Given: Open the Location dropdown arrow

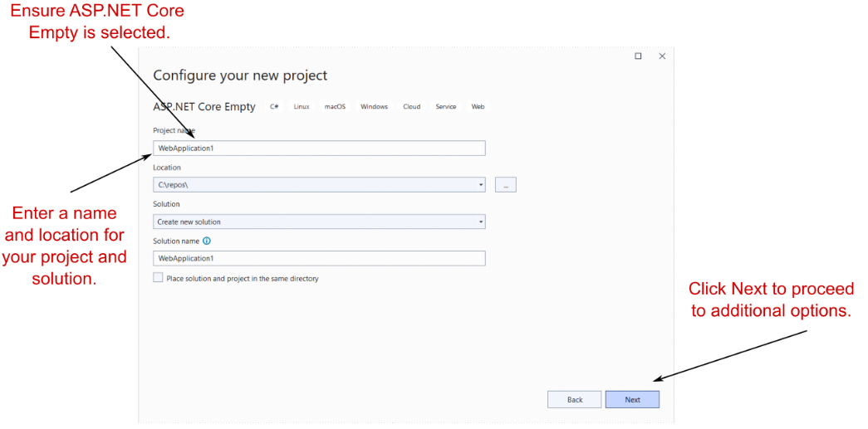Looking at the screenshot, I should click(480, 185).
